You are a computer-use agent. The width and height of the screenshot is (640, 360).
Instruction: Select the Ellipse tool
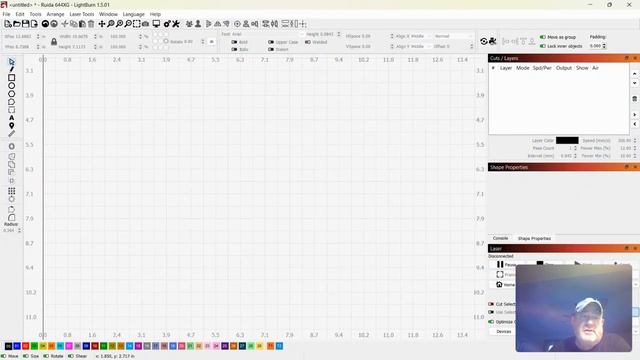click(x=11, y=86)
